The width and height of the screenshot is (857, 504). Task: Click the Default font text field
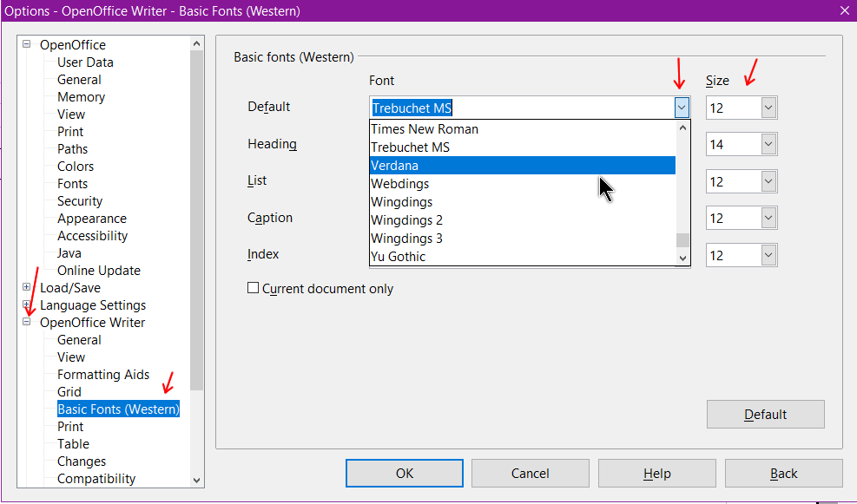coord(522,108)
